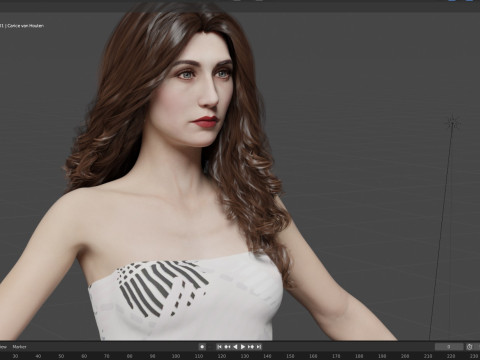Click the current frame number field

click(x=449, y=347)
